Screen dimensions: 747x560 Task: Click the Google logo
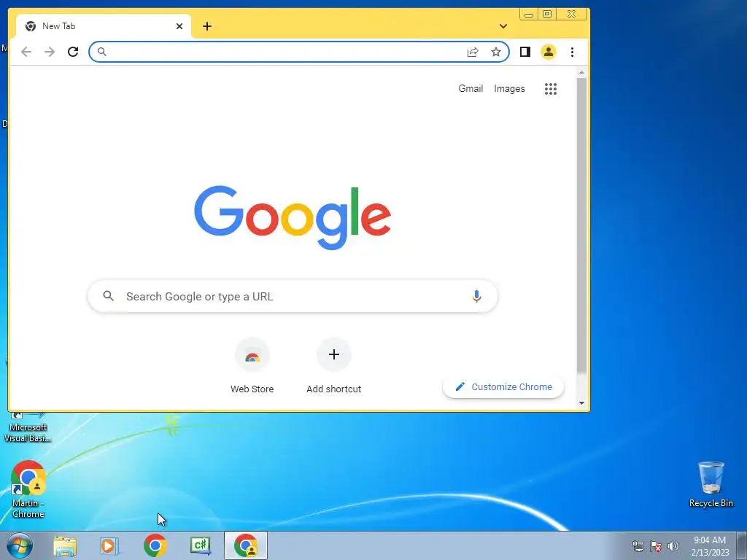293,217
